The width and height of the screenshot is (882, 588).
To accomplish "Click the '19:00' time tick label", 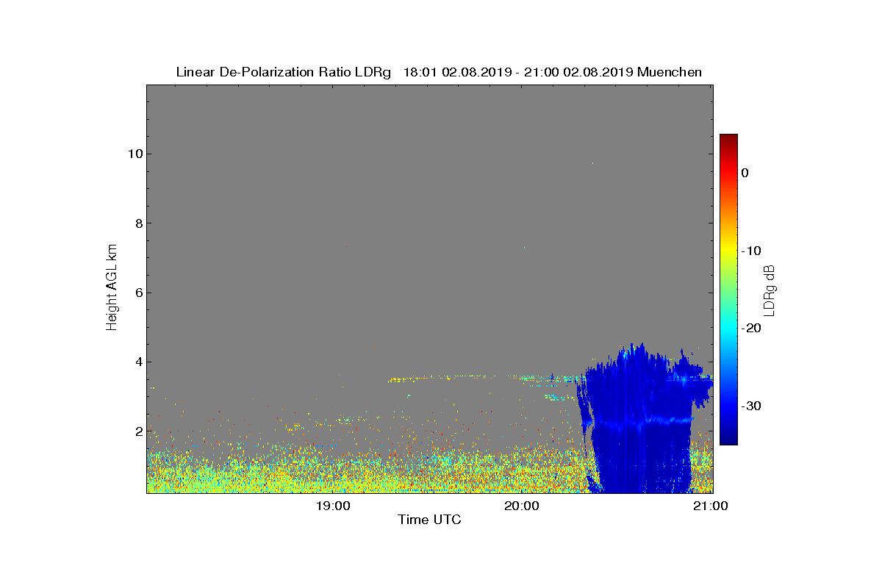I will [333, 506].
